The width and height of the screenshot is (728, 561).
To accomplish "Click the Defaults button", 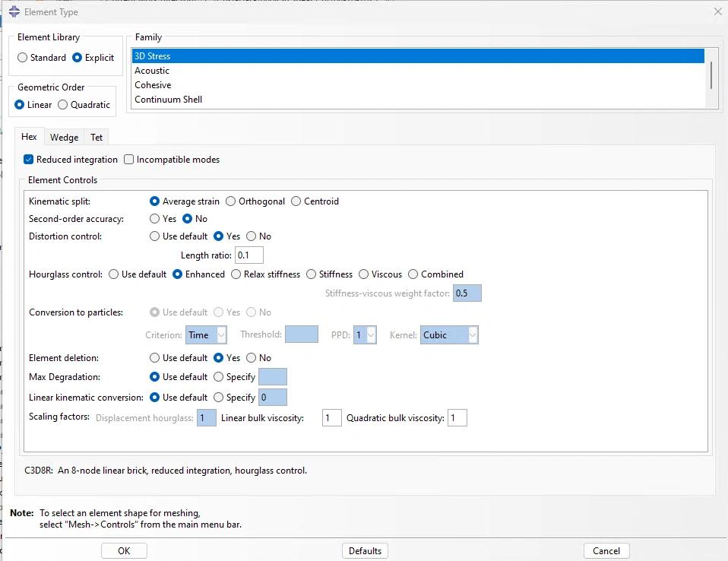I will pyautogui.click(x=365, y=551).
